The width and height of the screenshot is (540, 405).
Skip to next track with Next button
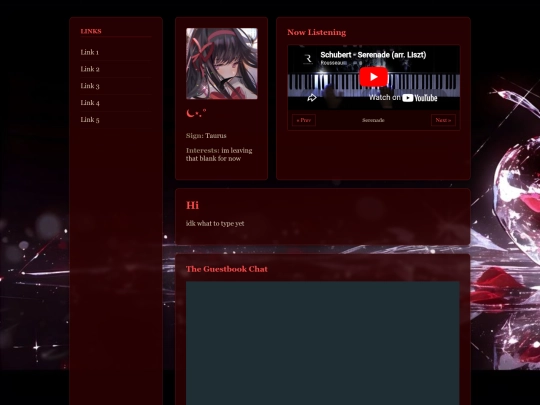click(443, 120)
